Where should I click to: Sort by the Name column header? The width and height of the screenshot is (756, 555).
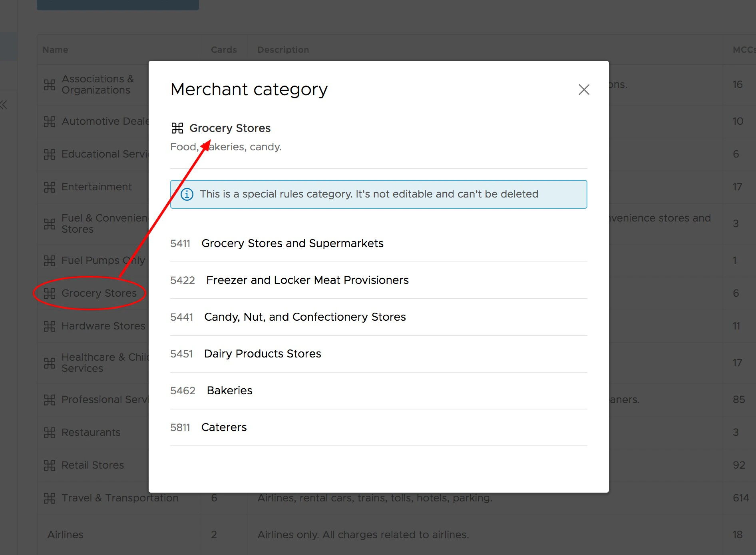pyautogui.click(x=55, y=50)
